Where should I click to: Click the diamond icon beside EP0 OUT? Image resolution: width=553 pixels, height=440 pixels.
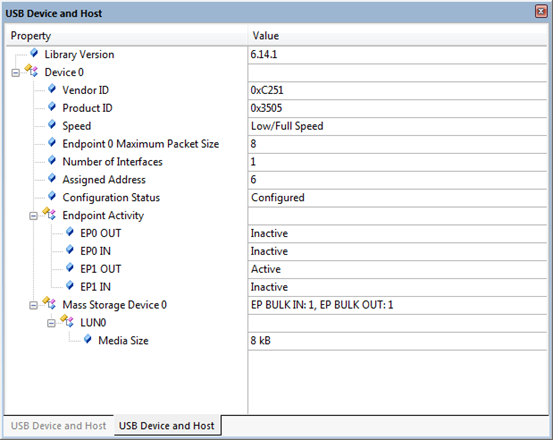point(70,232)
